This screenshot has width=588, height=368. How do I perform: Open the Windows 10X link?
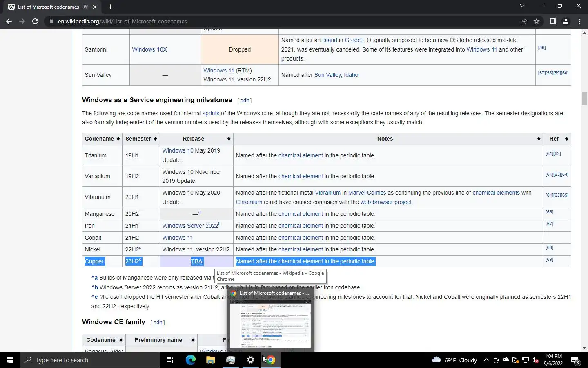pyautogui.click(x=149, y=49)
